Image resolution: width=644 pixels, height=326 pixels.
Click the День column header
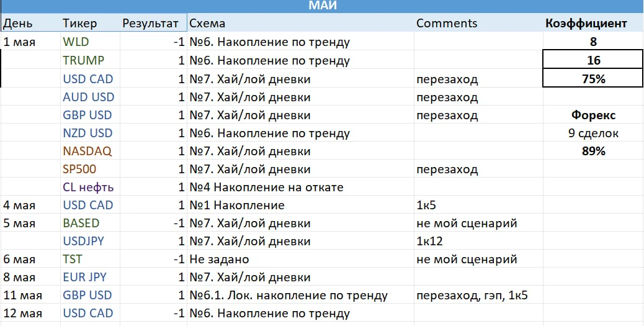(30, 23)
